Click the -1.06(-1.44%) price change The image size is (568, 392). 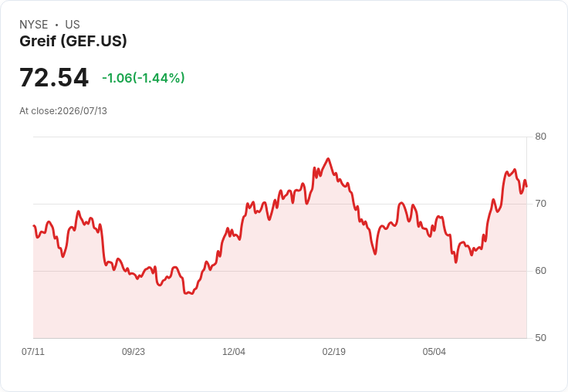pos(144,78)
